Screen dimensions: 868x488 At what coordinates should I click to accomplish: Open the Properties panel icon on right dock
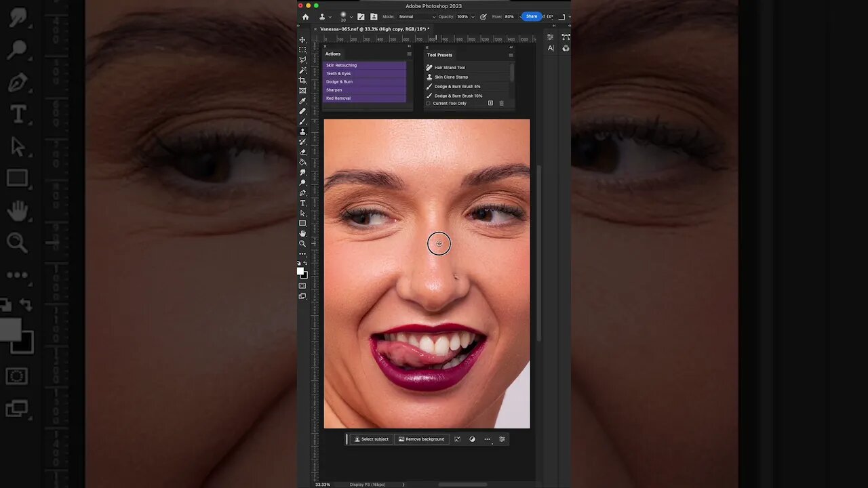click(550, 37)
